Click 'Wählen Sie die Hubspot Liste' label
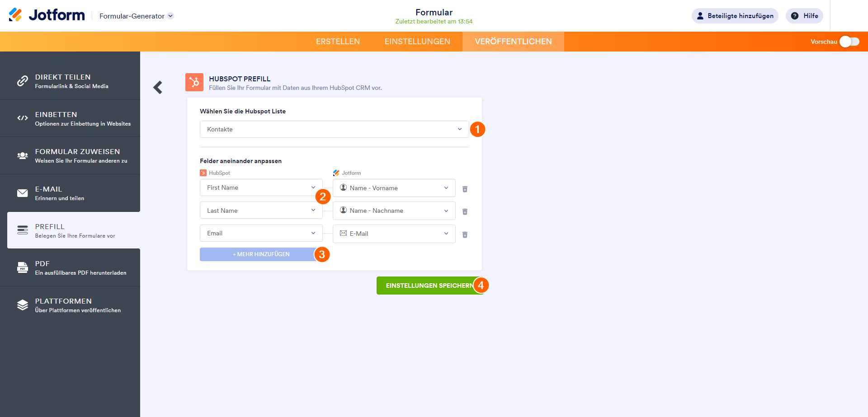868x417 pixels. point(243,111)
